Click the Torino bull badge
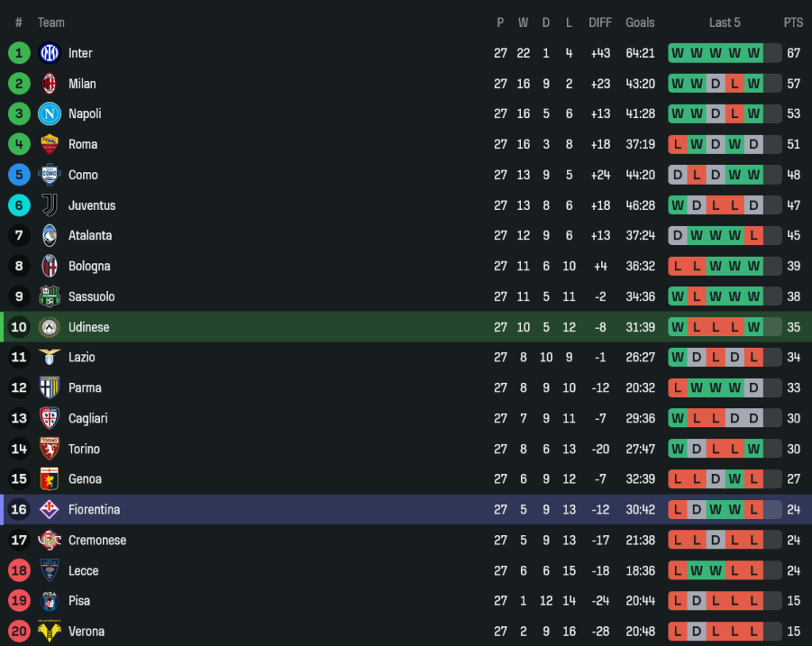 pyautogui.click(x=49, y=449)
